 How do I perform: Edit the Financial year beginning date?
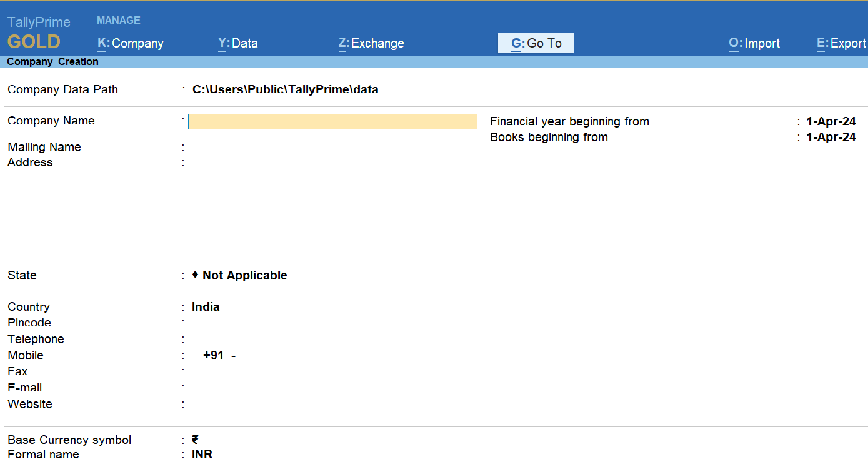(831, 121)
